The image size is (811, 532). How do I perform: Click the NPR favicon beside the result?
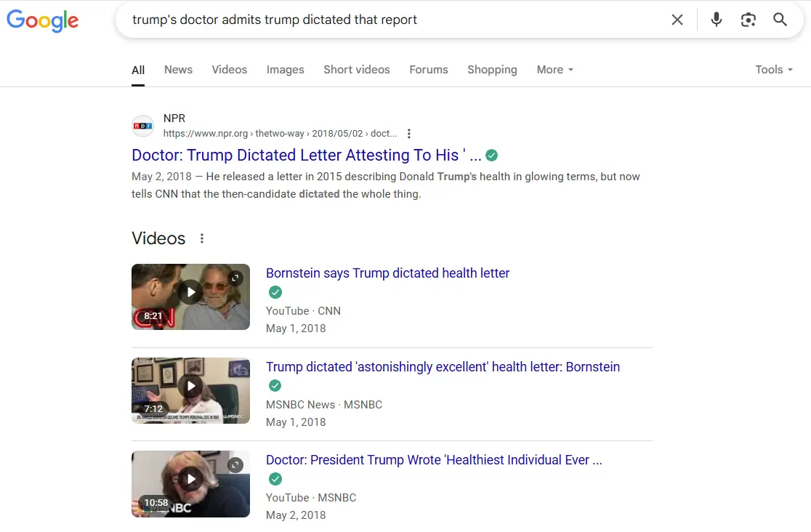142,126
